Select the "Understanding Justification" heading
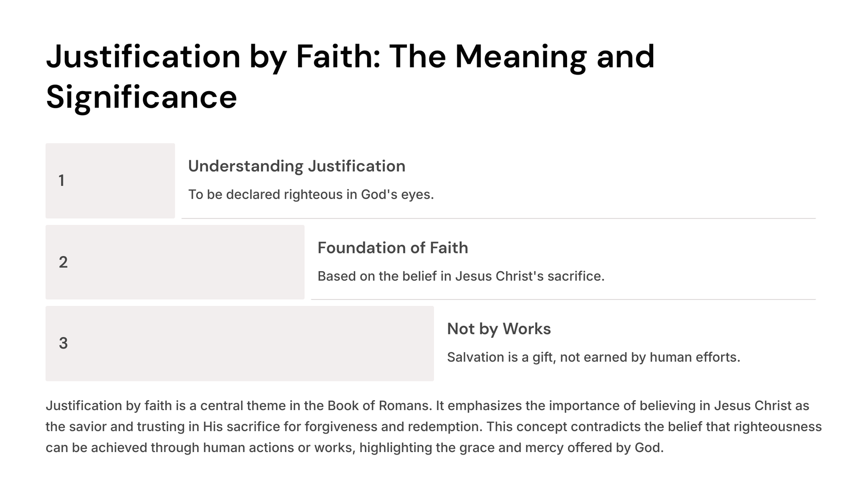868x494 pixels. pyautogui.click(x=296, y=166)
